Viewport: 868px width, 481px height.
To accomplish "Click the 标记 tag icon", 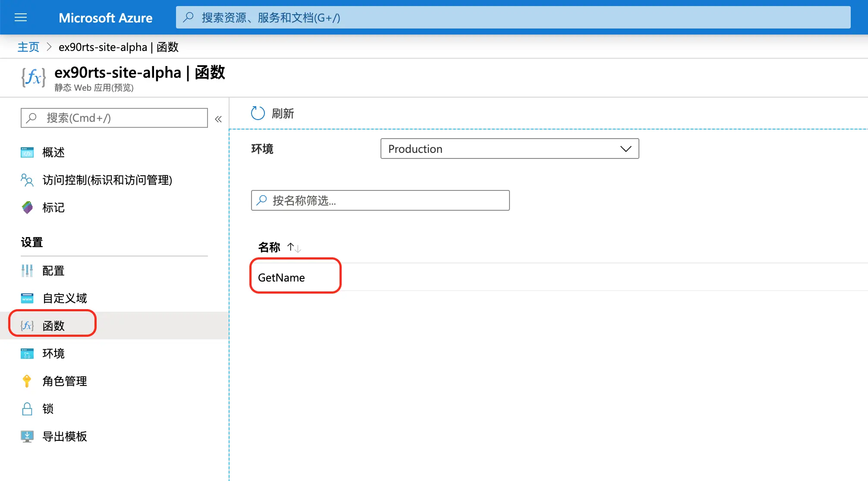I will coord(27,208).
